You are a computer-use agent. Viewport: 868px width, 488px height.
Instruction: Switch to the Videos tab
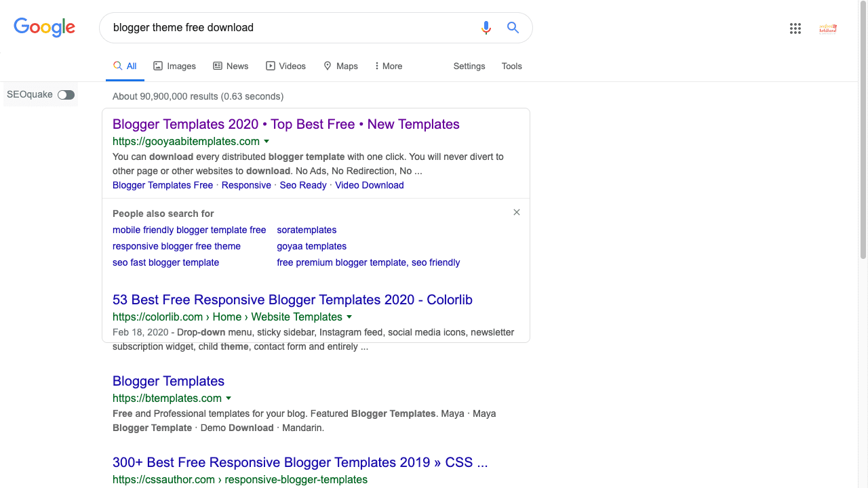(285, 66)
